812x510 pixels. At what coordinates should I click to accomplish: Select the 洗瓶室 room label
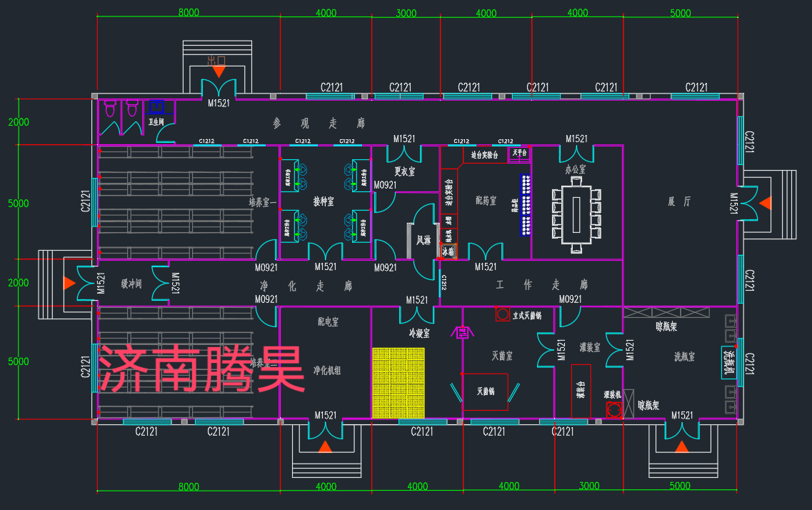684,356
